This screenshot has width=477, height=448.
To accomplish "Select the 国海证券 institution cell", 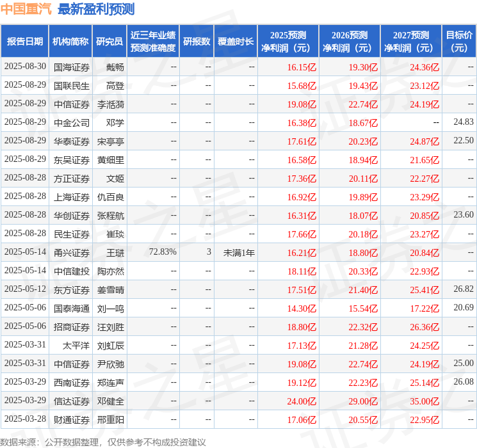I will pos(72,67).
